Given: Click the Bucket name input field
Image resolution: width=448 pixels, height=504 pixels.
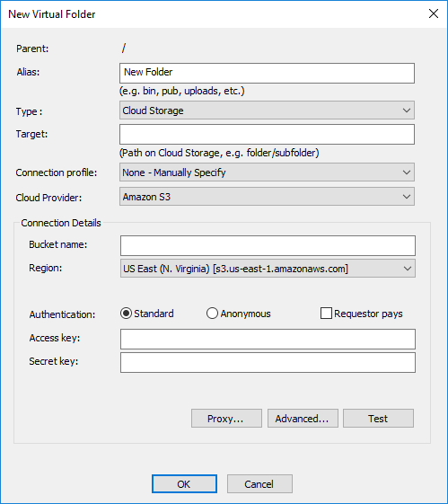Looking at the screenshot, I should point(268,245).
